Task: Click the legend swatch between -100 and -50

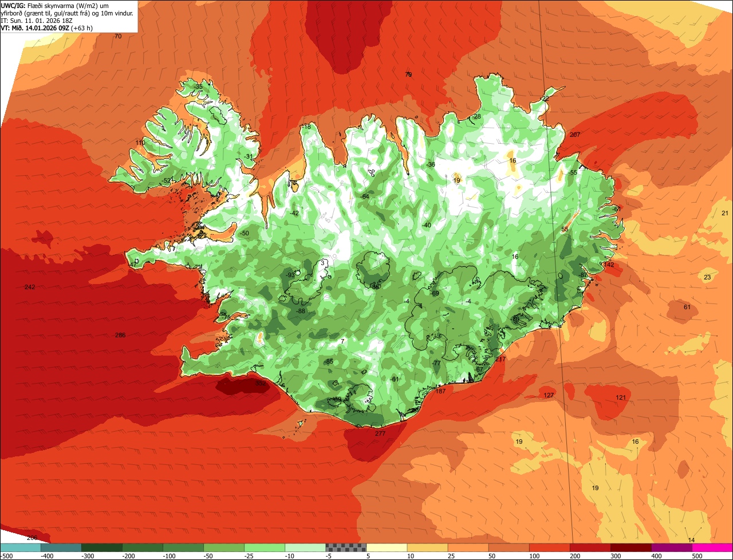Action: point(183,547)
